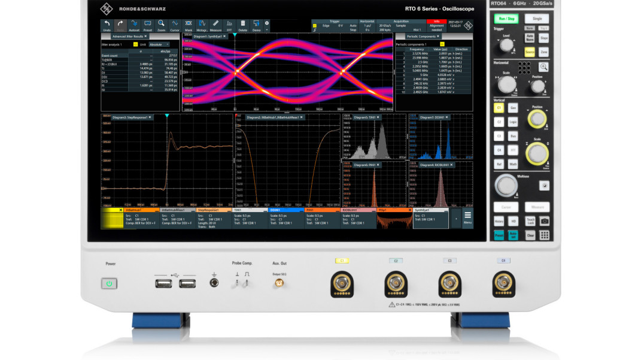Image resolution: width=644 pixels, height=360 pixels.
Task: Select the Cursor tool in toolbar
Action: tap(175, 26)
